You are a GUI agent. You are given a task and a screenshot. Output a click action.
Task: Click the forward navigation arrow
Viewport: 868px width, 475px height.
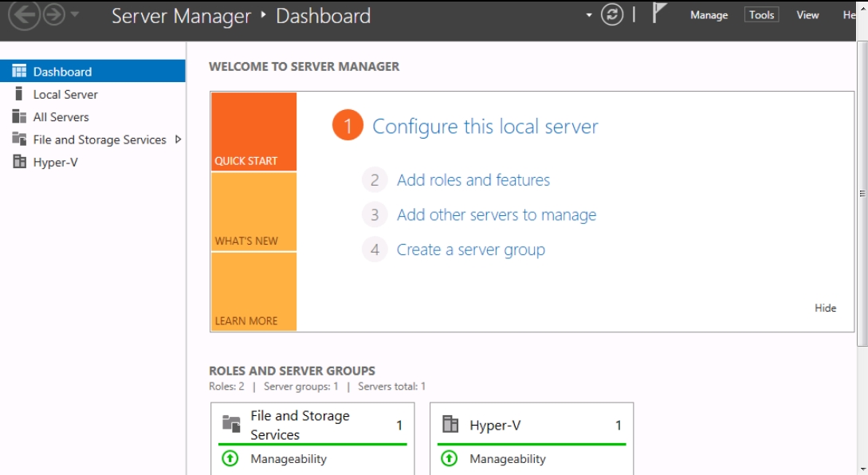coord(54,14)
